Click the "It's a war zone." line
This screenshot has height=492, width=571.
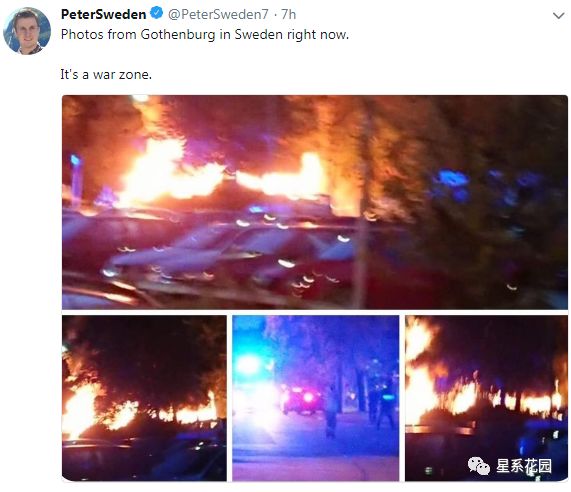coord(106,74)
